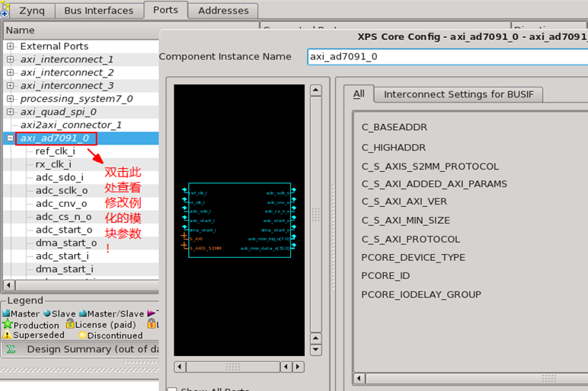Click the diagram vertical scrollbar thumb
Screen dimensions: 588x391
pos(316,215)
